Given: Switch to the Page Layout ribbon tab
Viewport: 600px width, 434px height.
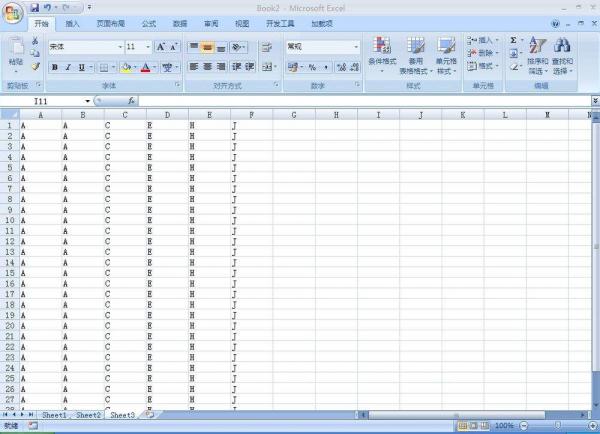Looking at the screenshot, I should [111, 24].
